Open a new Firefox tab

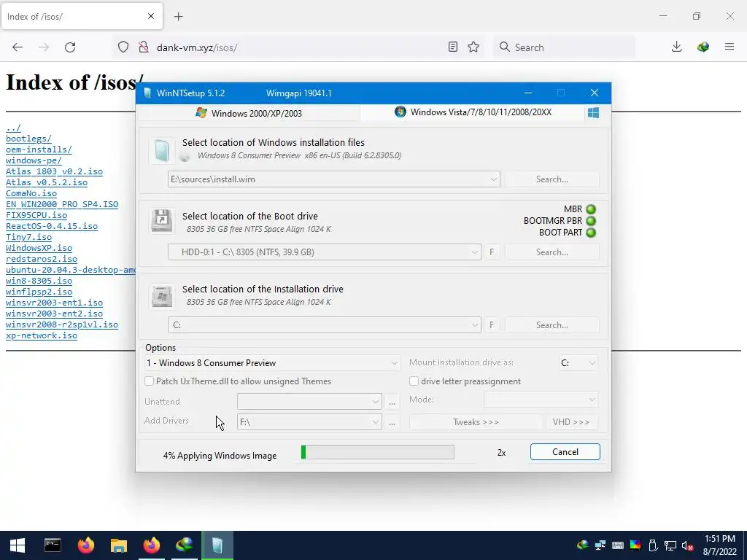[179, 17]
